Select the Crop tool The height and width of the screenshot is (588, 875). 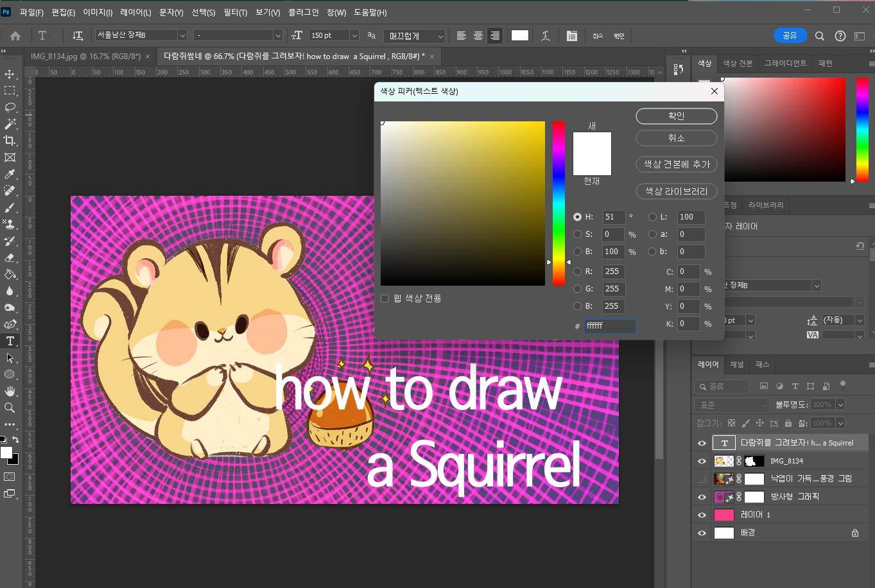[10, 141]
